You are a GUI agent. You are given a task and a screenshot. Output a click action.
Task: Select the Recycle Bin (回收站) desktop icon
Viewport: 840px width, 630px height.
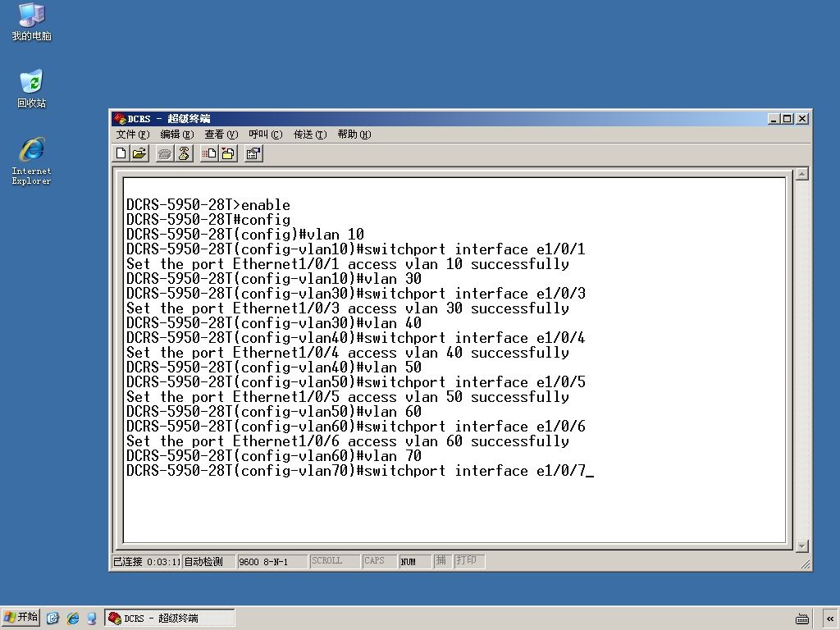32,89
